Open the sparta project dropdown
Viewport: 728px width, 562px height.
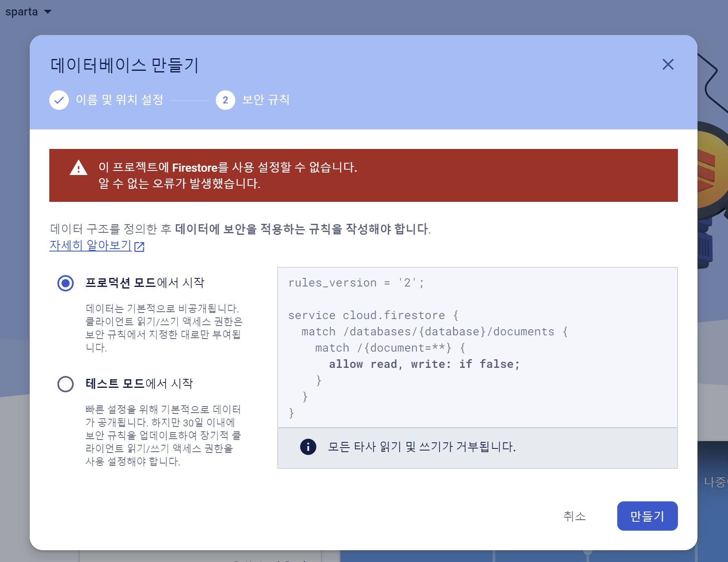[29, 12]
